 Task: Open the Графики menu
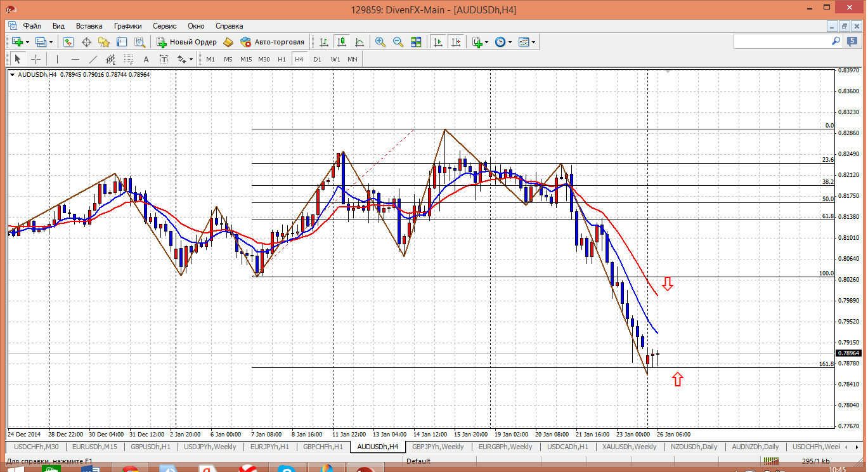[127, 26]
